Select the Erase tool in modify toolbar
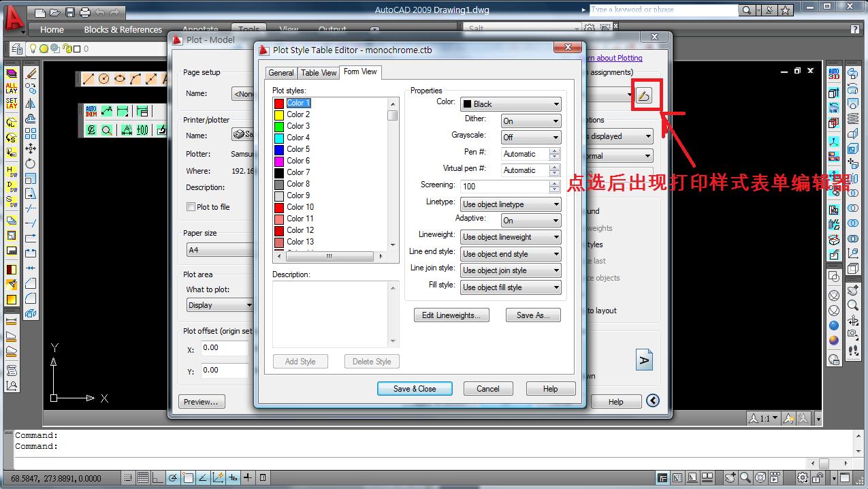The height and width of the screenshot is (489, 868). click(x=31, y=73)
